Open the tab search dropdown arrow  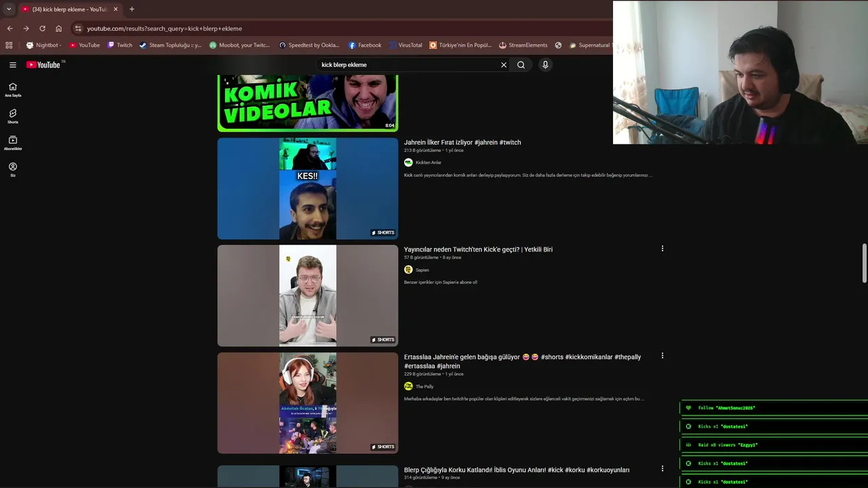coord(9,9)
